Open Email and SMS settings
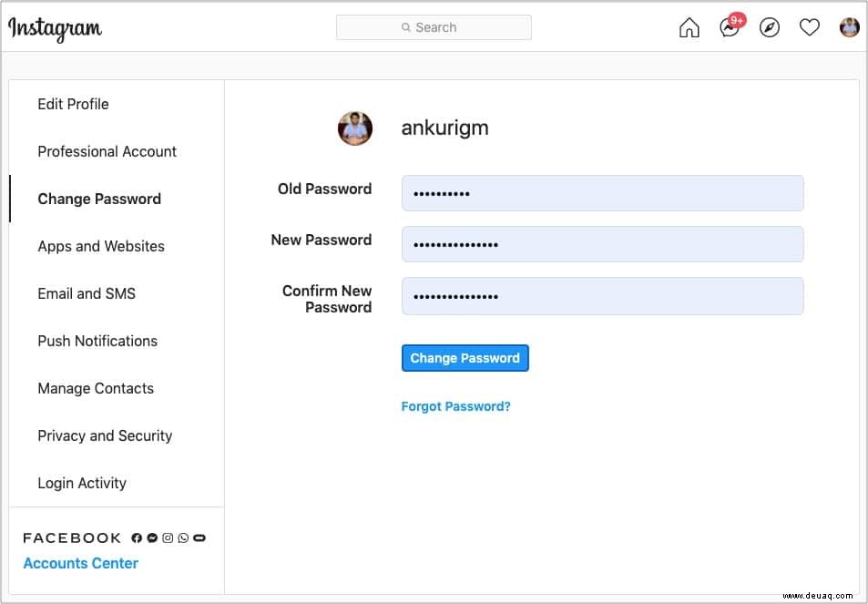The image size is (868, 604). tap(87, 293)
